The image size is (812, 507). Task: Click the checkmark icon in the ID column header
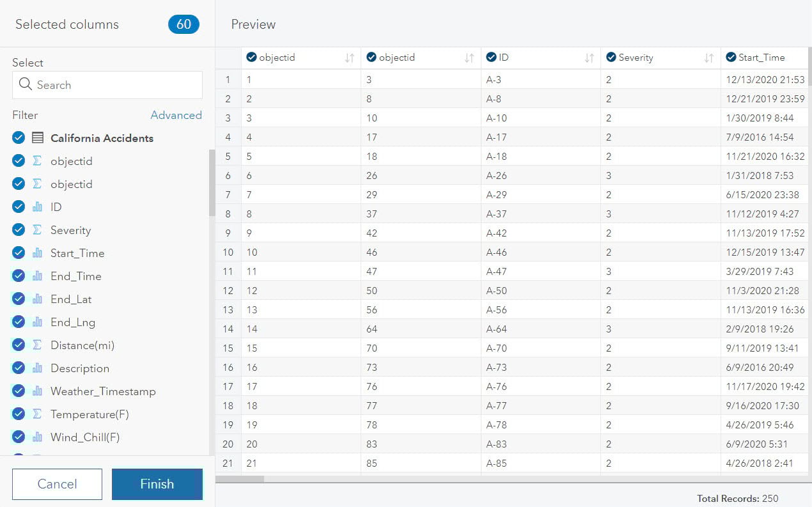pyautogui.click(x=490, y=57)
